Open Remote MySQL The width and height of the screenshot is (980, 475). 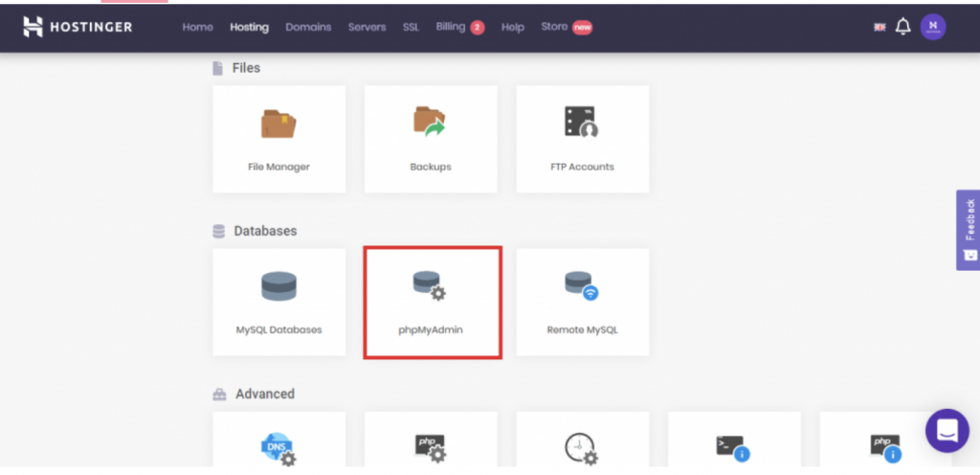(583, 302)
